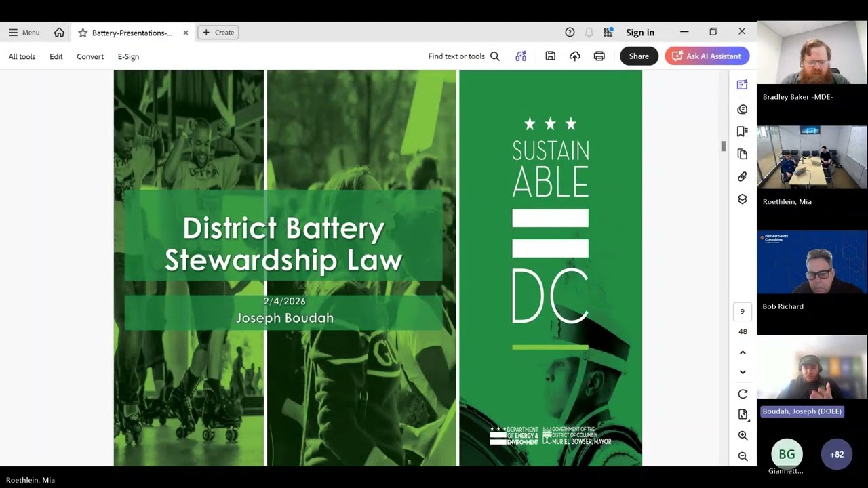
Task: Open the E-Sign tool tab
Action: tap(128, 56)
